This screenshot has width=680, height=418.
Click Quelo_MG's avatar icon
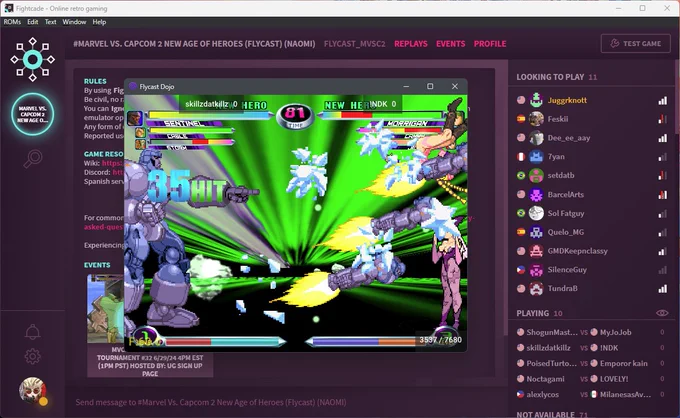point(536,232)
